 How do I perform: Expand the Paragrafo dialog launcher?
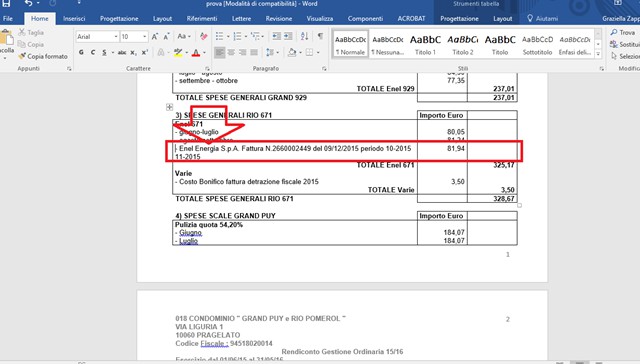[x=324, y=69]
